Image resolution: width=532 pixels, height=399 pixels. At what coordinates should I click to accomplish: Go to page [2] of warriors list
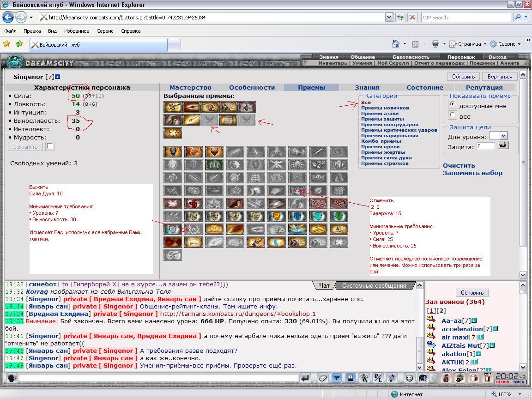442,310
